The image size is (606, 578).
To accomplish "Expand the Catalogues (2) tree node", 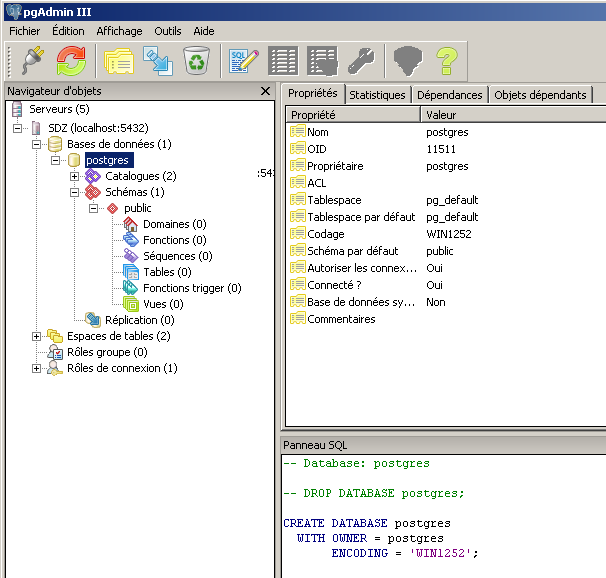I will 75,176.
